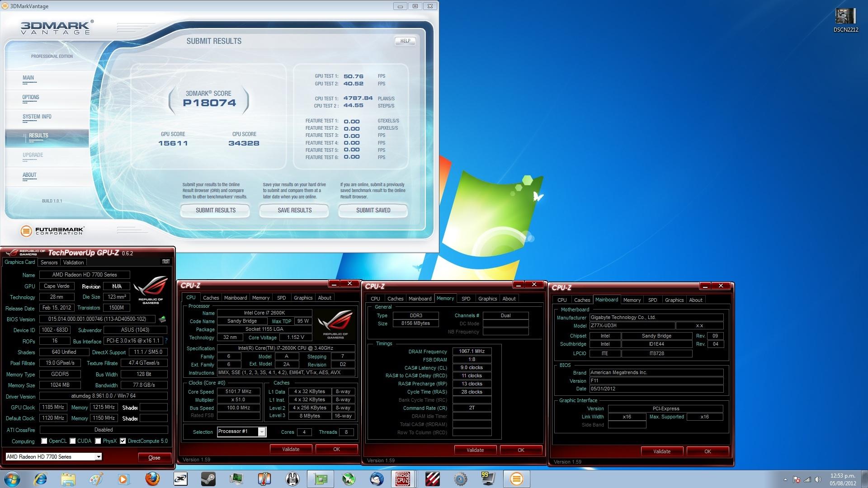This screenshot has height=488, width=868.
Task: Open Mainboard tab in Memory CPU-Z window
Action: click(420, 299)
